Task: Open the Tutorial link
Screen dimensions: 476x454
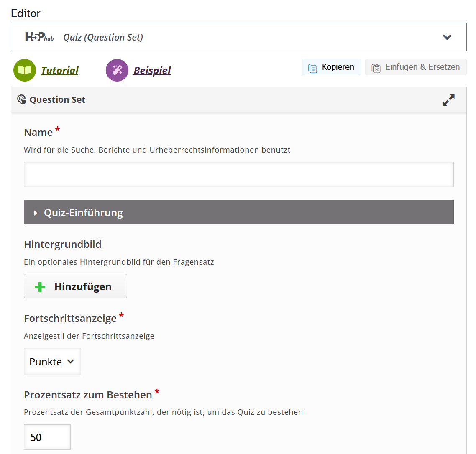Action: [x=60, y=71]
